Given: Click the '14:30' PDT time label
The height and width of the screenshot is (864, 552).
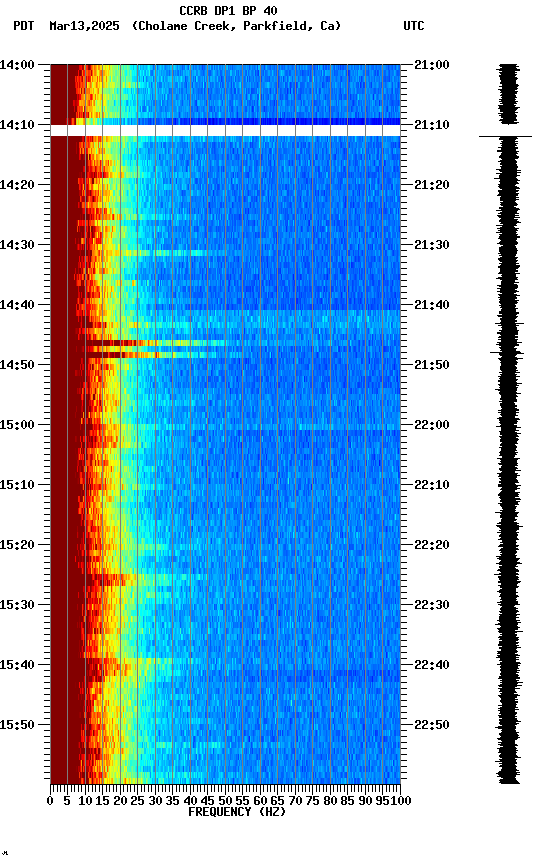Looking at the screenshot, I should tap(17, 245).
